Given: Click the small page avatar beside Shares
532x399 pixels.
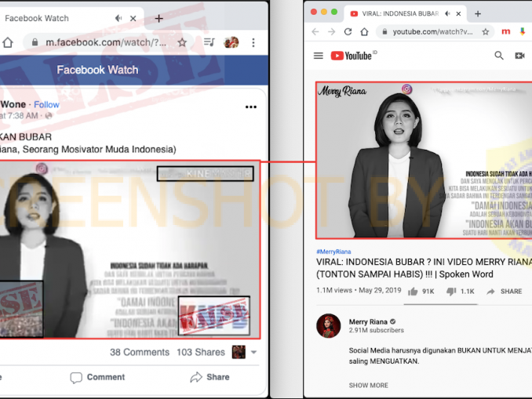Looking at the screenshot, I should click(239, 352).
